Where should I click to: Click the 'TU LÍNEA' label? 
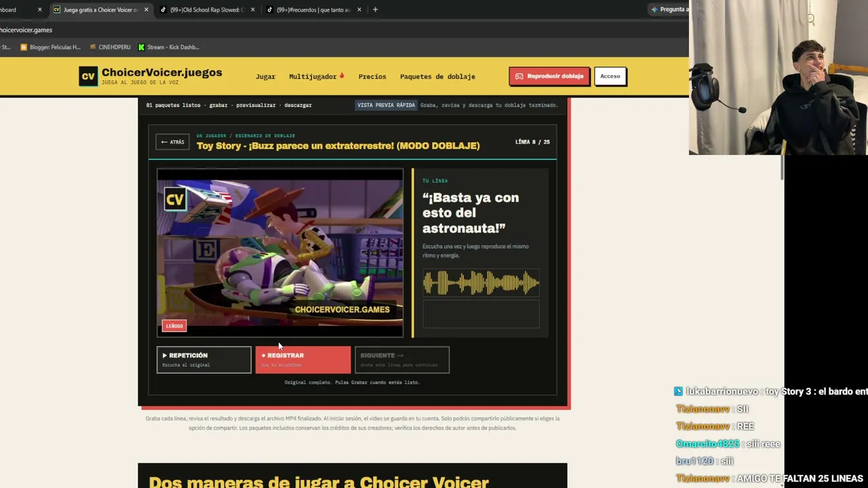coord(435,181)
